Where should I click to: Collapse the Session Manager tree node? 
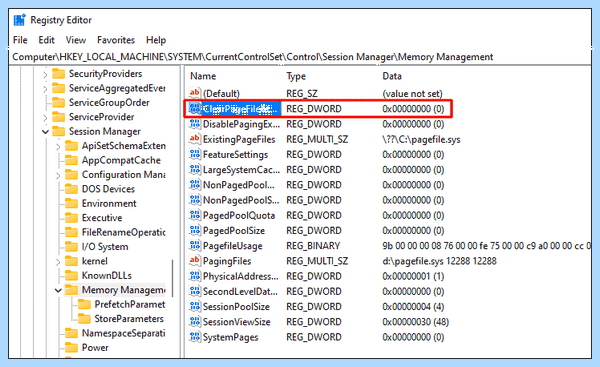[45, 132]
